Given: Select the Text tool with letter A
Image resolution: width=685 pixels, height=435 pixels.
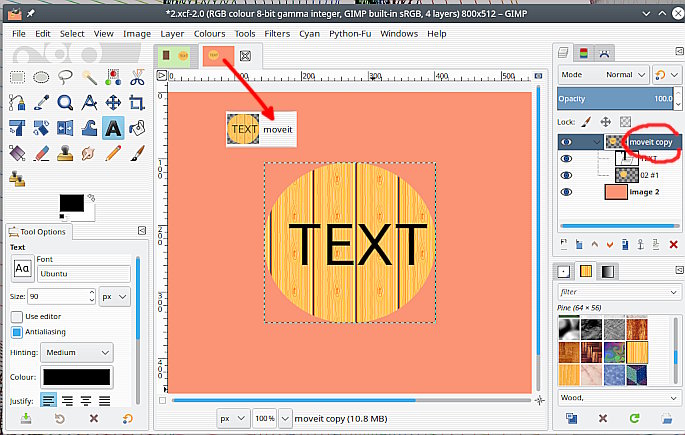Looking at the screenshot, I should pyautogui.click(x=113, y=128).
